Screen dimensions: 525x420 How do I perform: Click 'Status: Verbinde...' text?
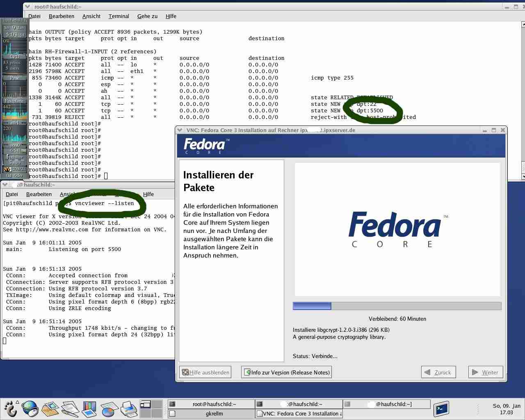point(315,356)
